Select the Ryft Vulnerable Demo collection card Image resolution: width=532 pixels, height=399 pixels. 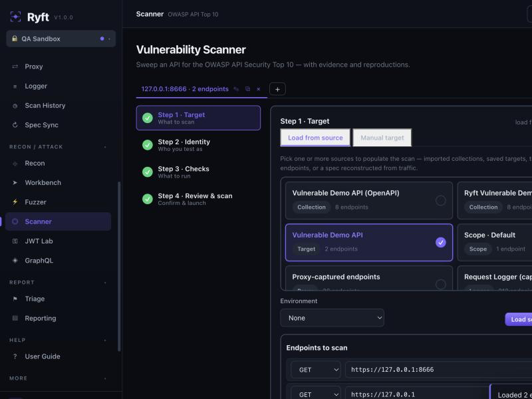tap(495, 201)
